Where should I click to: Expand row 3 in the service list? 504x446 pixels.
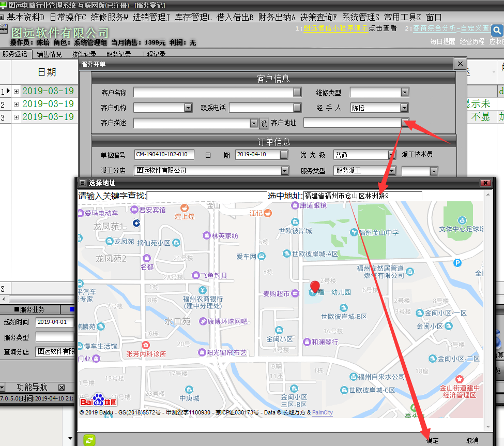16,117
